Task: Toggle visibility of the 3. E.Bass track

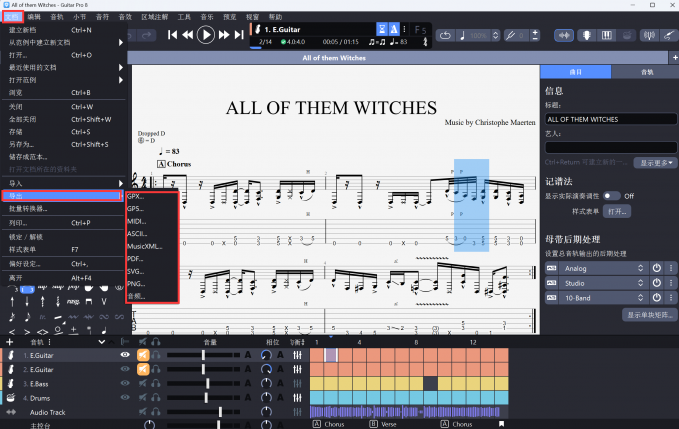Action: point(126,384)
